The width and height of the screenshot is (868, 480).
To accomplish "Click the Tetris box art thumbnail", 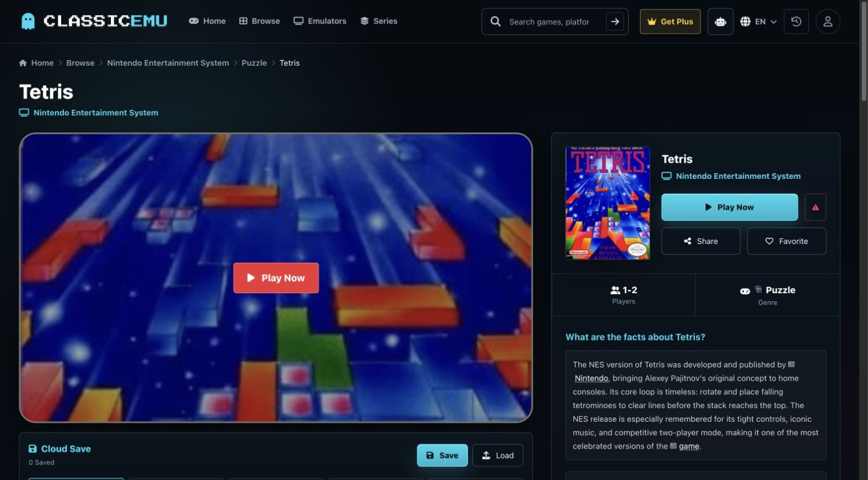I will click(607, 203).
